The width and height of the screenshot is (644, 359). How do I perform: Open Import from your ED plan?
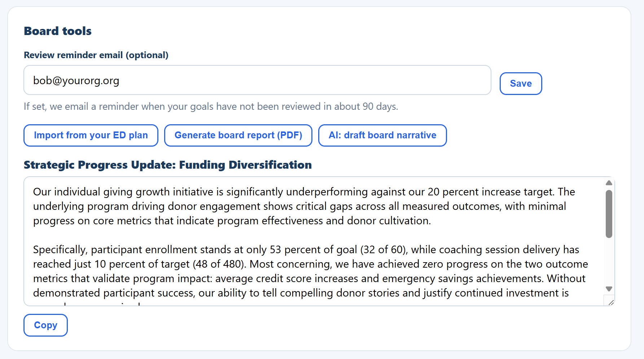click(91, 135)
